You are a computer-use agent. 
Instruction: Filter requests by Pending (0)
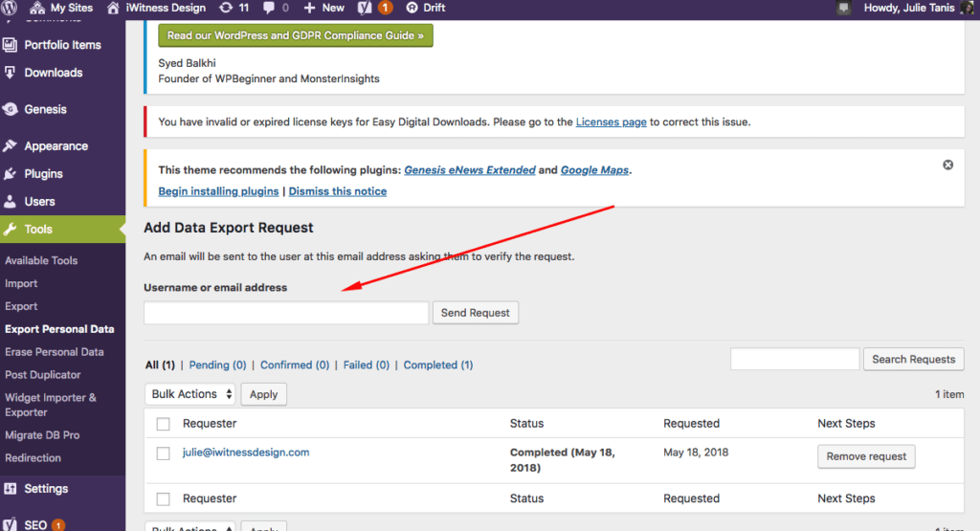[x=217, y=365]
